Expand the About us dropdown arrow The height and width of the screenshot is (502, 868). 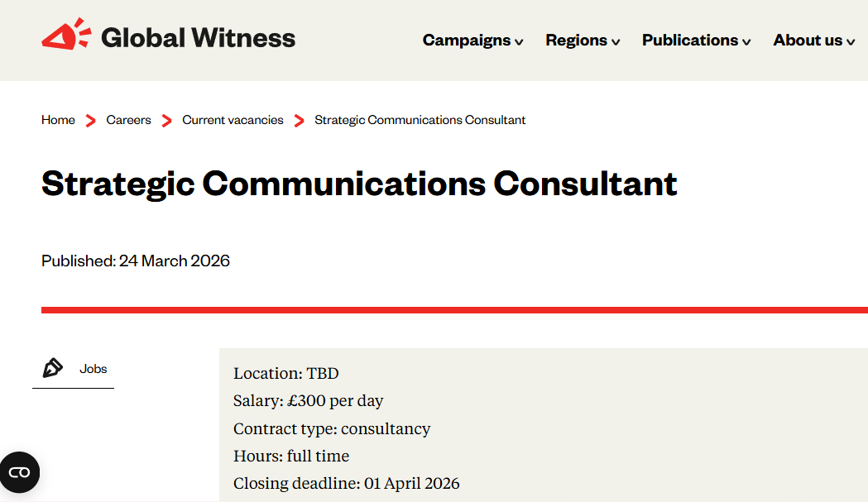coord(851,42)
